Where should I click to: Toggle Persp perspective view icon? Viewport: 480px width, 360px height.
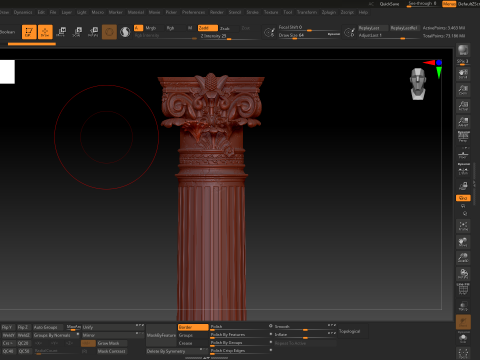(x=463, y=137)
